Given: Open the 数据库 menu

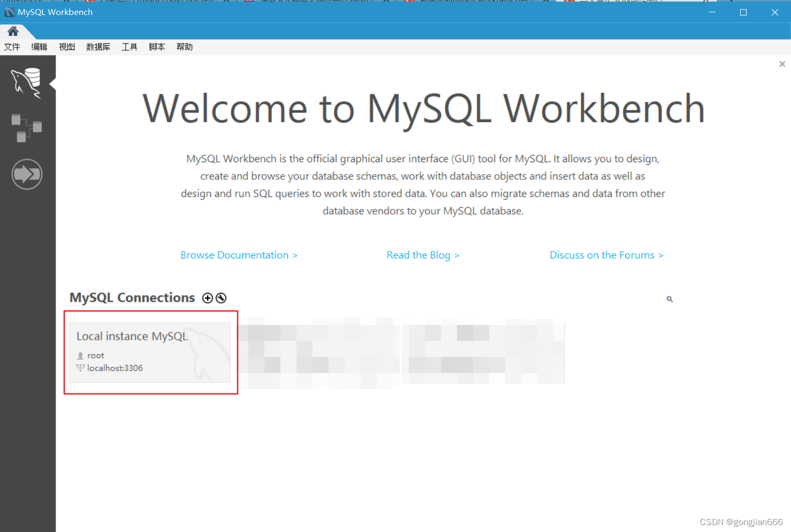Looking at the screenshot, I should click(x=98, y=47).
